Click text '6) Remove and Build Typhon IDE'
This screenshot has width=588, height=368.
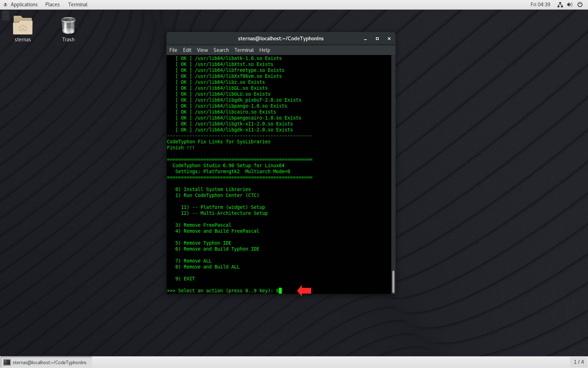217,249
